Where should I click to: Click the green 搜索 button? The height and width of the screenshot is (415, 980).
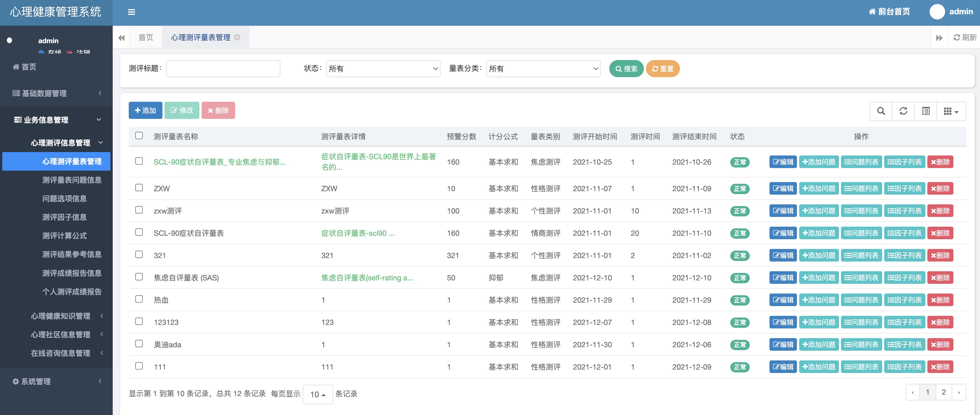click(x=626, y=69)
